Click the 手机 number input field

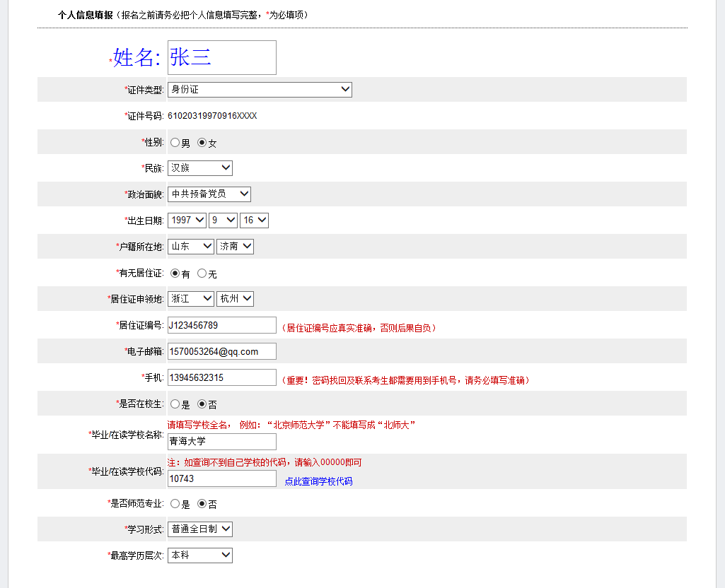[221, 377]
